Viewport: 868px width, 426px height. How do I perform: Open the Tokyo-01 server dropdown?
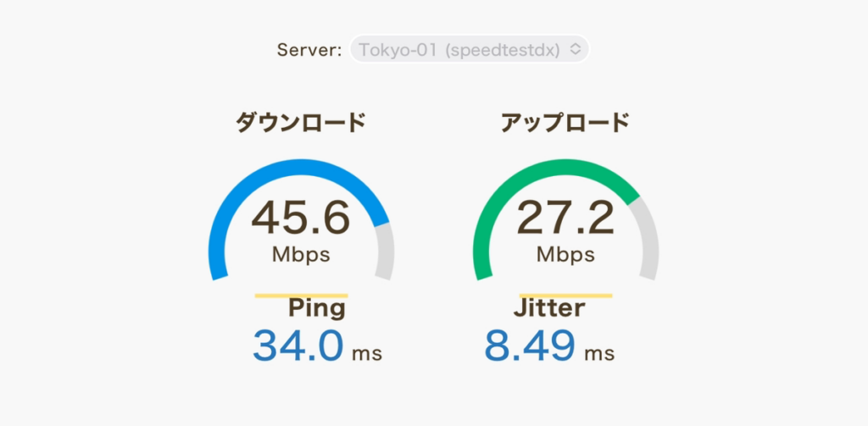pyautogui.click(x=470, y=49)
